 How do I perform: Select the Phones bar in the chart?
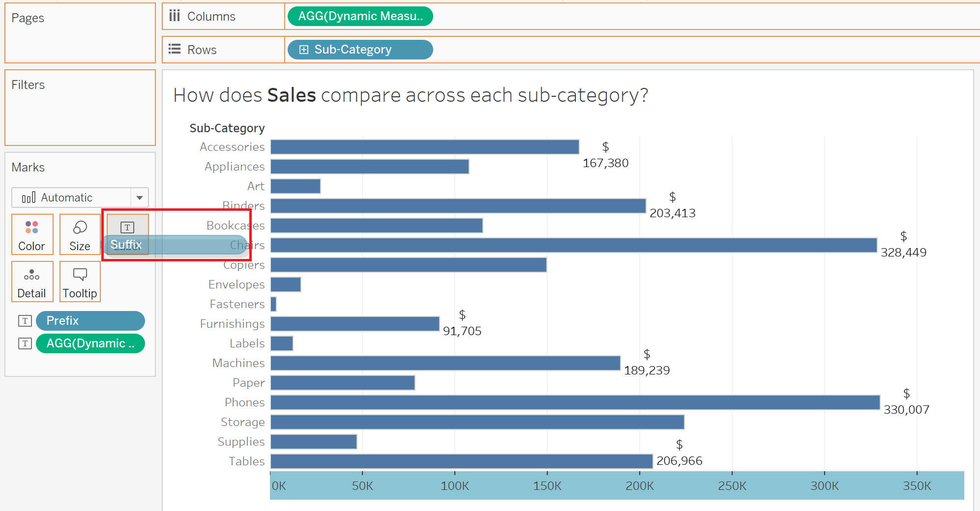tap(575, 402)
